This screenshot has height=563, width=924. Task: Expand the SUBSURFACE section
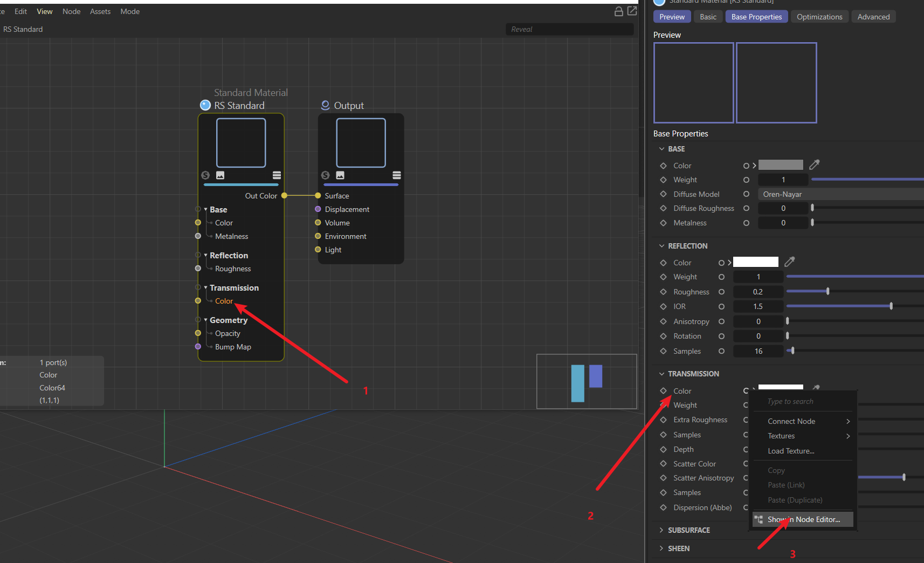coord(661,530)
